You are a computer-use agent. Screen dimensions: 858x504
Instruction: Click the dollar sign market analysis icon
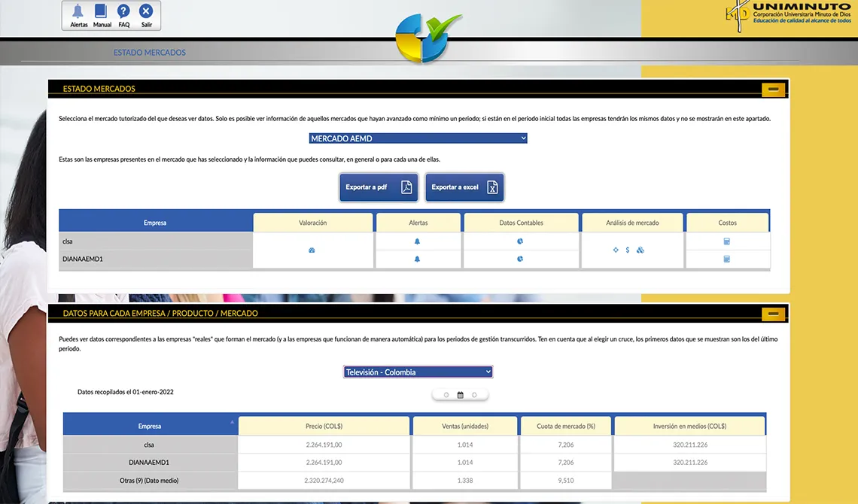[x=628, y=250]
